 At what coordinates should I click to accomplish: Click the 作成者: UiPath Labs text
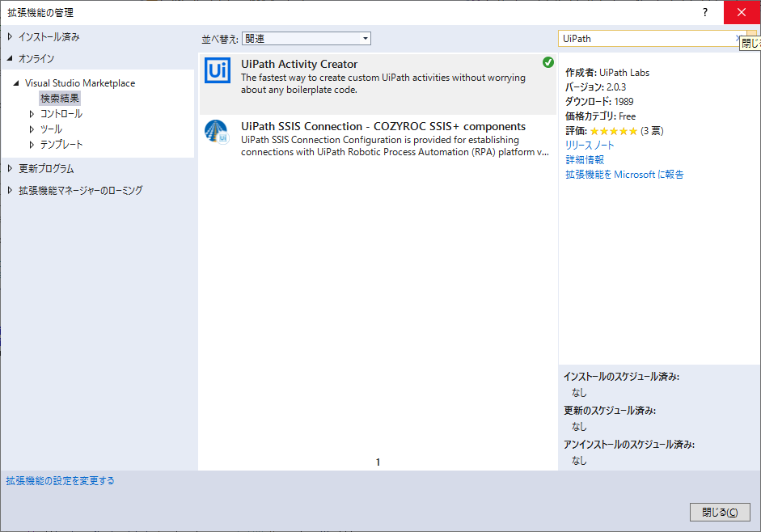coord(607,72)
